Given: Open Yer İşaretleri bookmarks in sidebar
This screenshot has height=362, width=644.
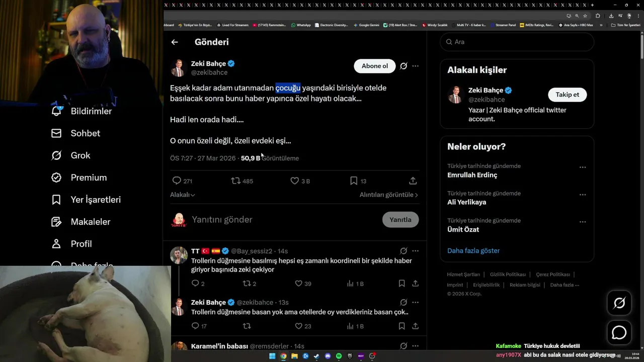Looking at the screenshot, I should pos(86,200).
